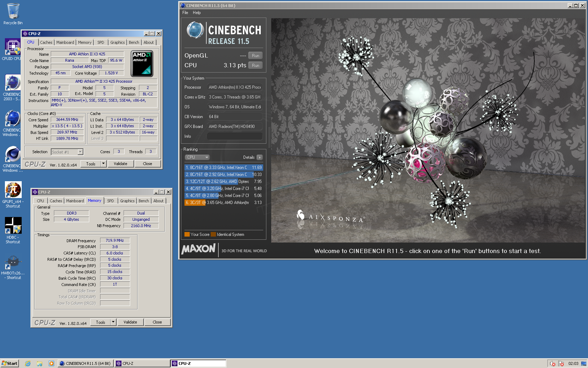Click Tools button in the upper CPU-Z window
Screen dimensions: 588x368
[x=91, y=164]
